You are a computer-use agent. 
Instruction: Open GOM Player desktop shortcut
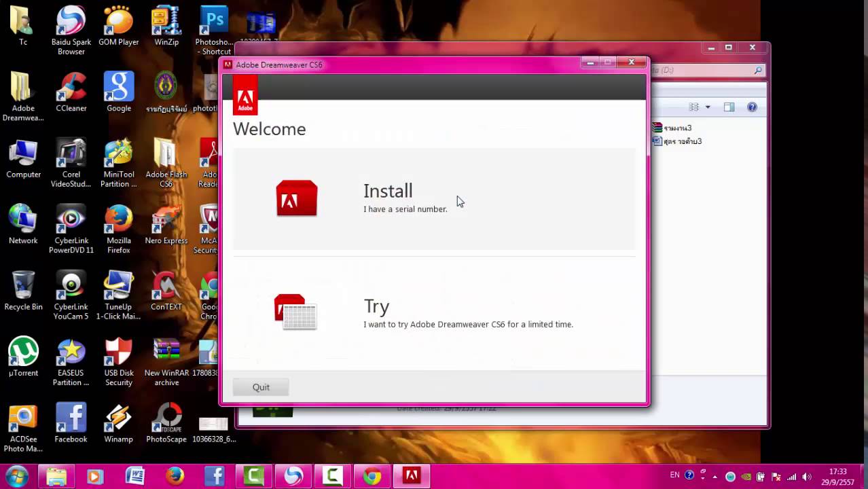point(118,26)
